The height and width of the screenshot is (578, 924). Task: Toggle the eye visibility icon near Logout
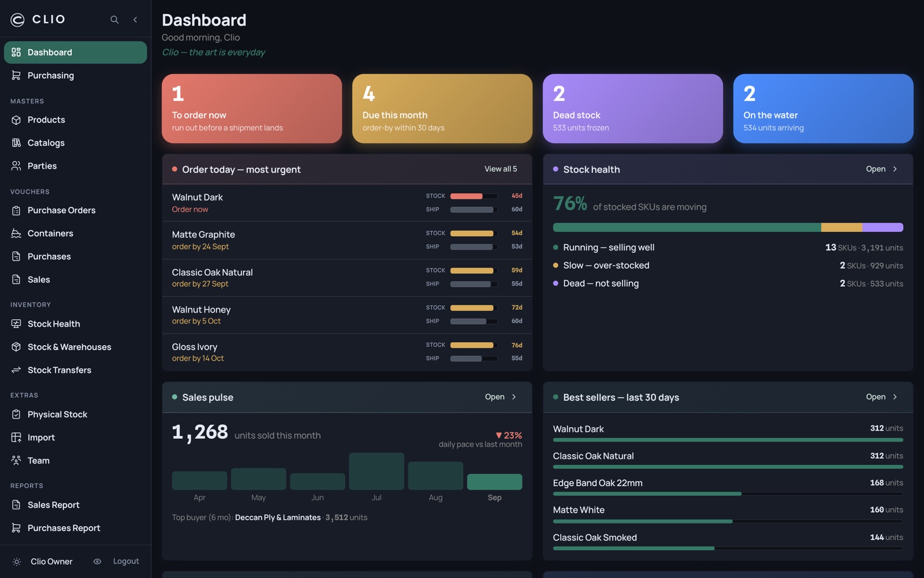(97, 561)
